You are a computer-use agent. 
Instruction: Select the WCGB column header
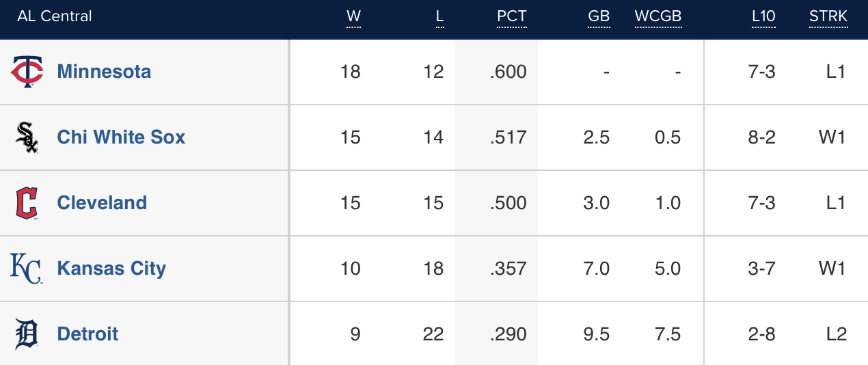[657, 16]
